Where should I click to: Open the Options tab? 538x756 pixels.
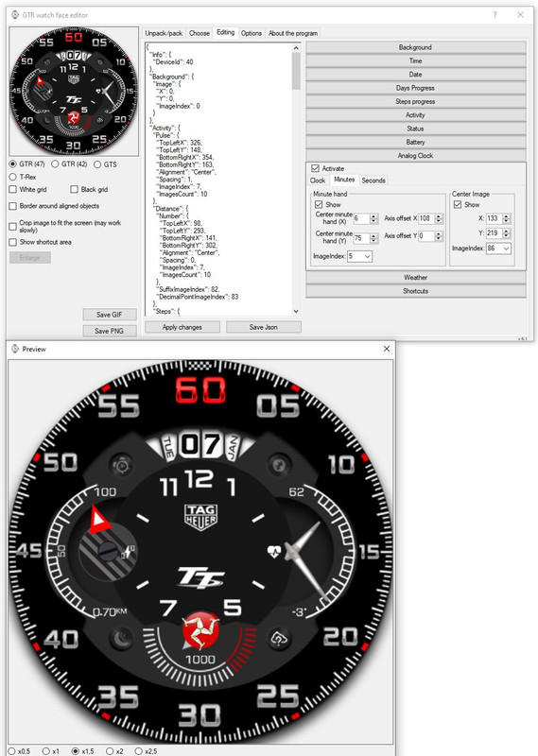[x=252, y=33]
